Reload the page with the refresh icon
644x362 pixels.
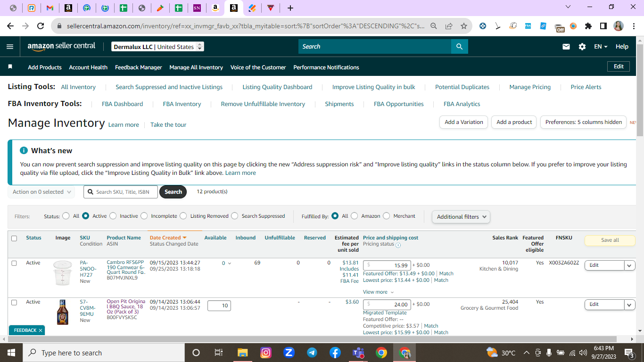41,26
